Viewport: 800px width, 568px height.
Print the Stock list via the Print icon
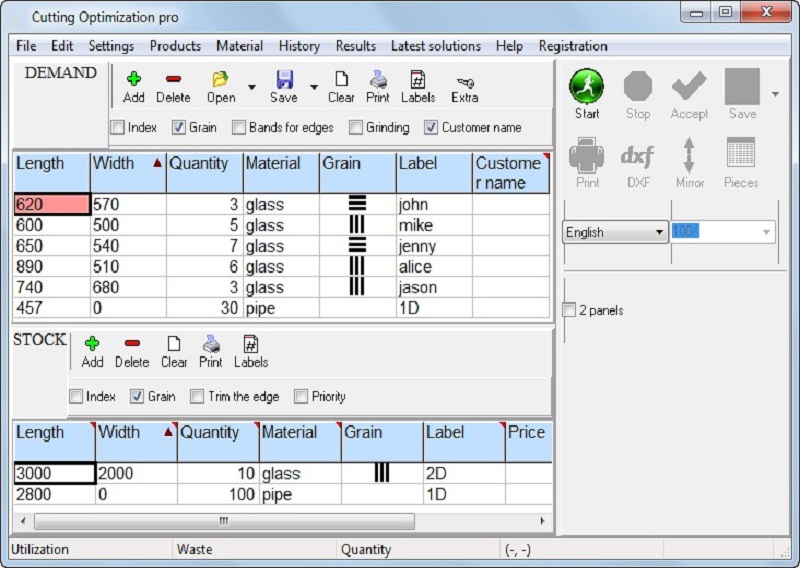click(x=211, y=343)
